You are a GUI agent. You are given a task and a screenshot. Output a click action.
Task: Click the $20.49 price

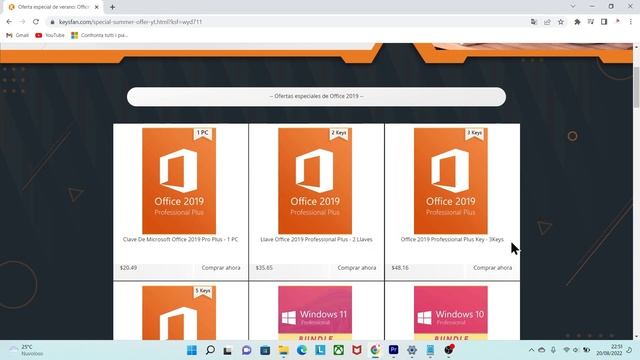129,268
